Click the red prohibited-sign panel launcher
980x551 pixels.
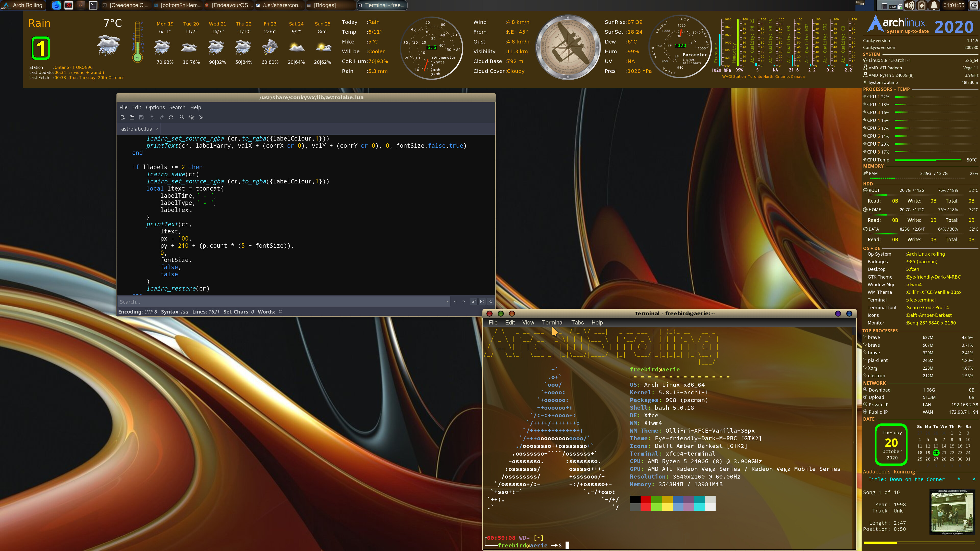tap(68, 5)
